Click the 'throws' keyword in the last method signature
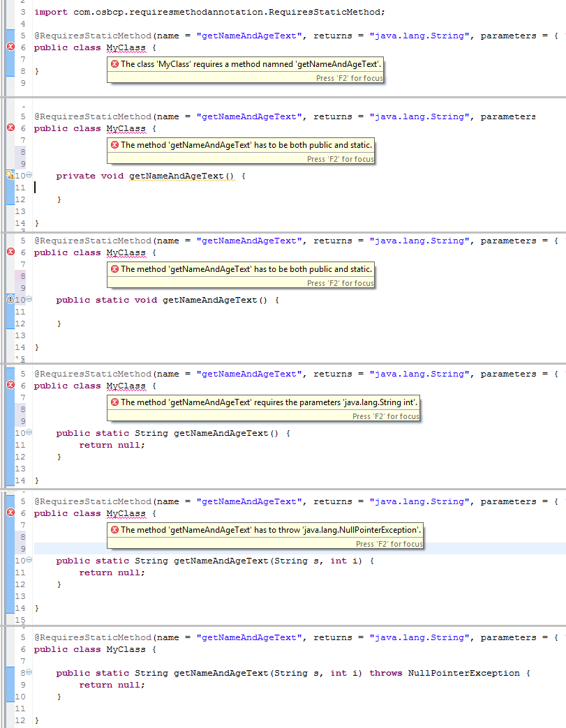The image size is (566, 728). (x=385, y=673)
